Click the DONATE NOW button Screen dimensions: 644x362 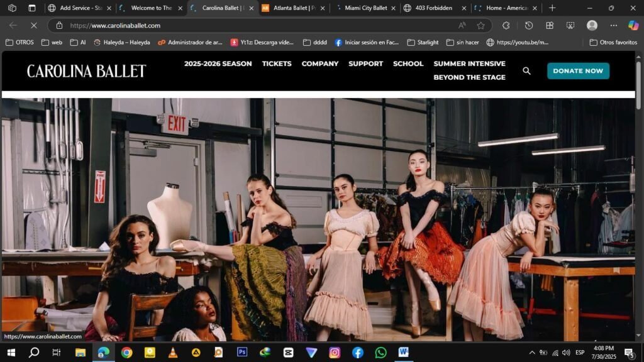tap(577, 71)
